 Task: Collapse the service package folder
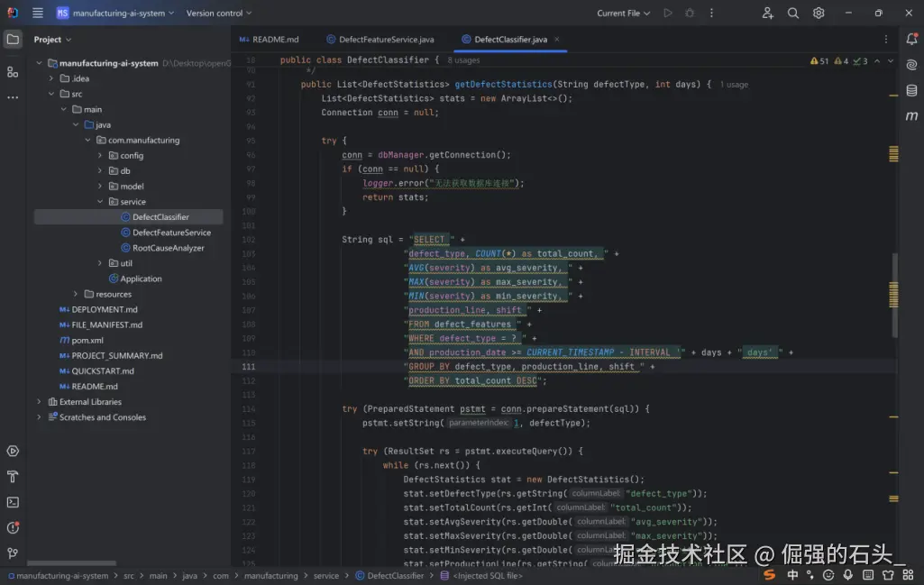pos(100,202)
